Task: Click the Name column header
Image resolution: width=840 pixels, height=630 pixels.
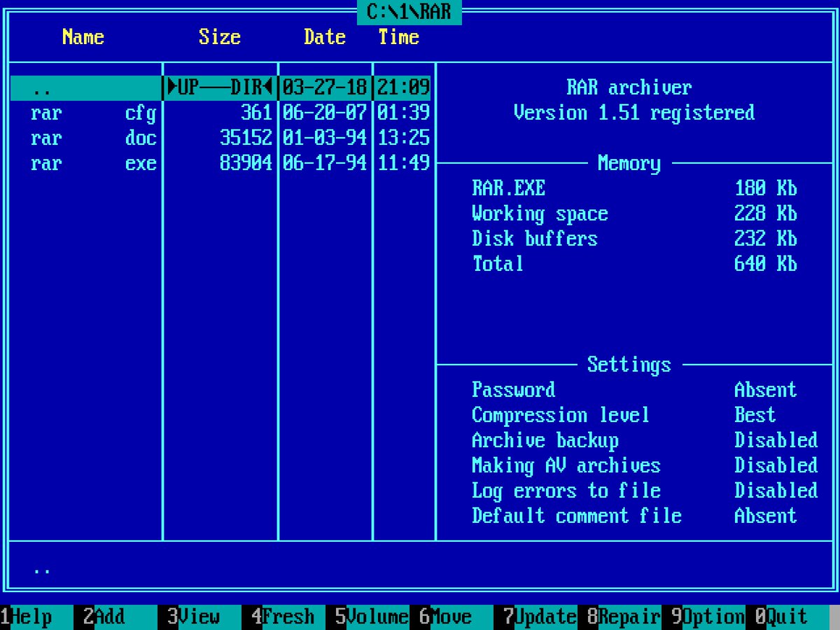Action: 83,37
